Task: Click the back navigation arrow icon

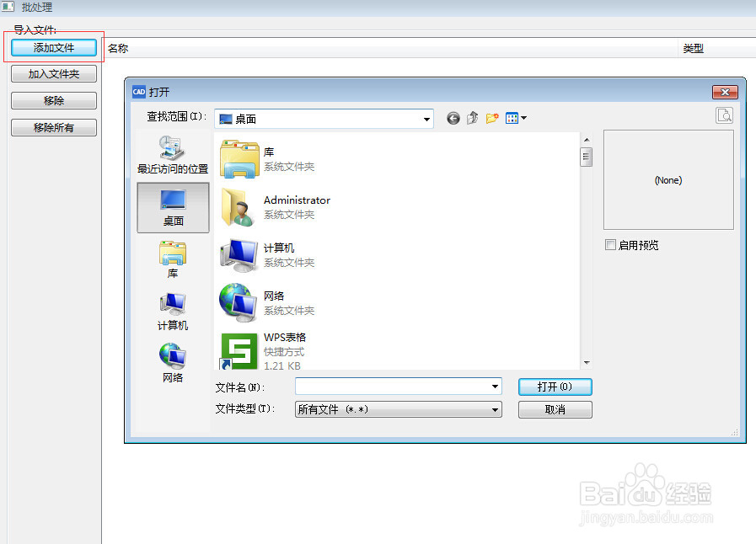Action: click(x=453, y=118)
